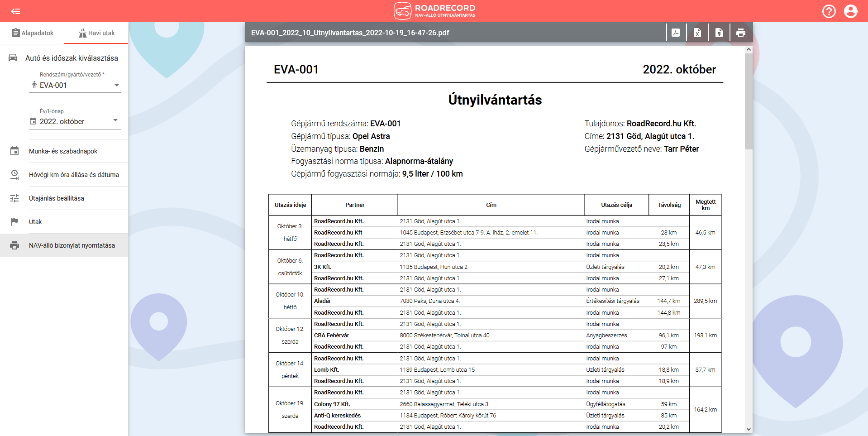Screen dimensions: 868x436
Task: Click the car icon beside Autó és időszak
Action: click(x=13, y=58)
